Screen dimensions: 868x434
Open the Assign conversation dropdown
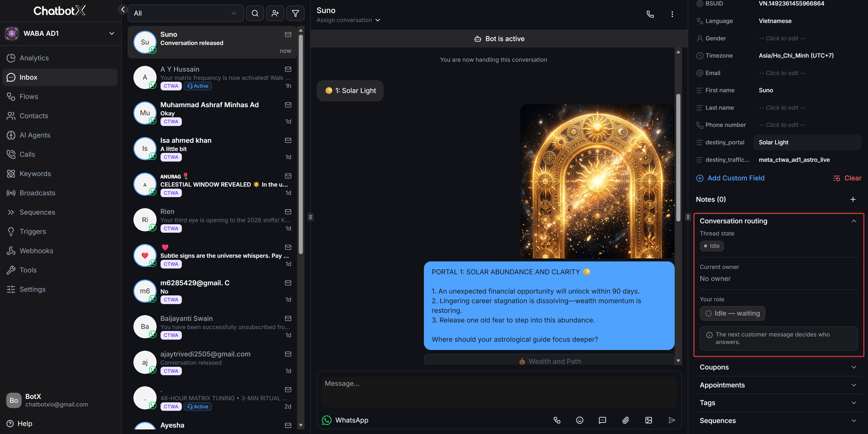point(348,20)
